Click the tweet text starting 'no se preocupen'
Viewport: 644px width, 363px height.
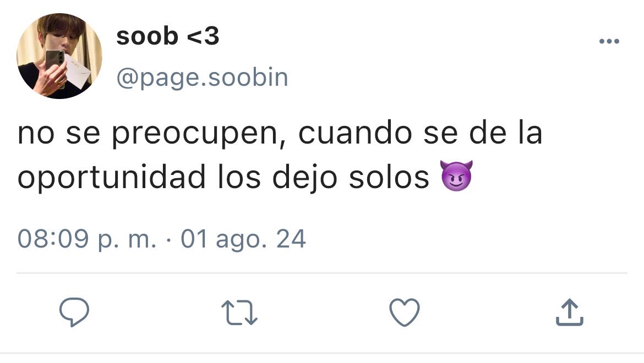(280, 155)
